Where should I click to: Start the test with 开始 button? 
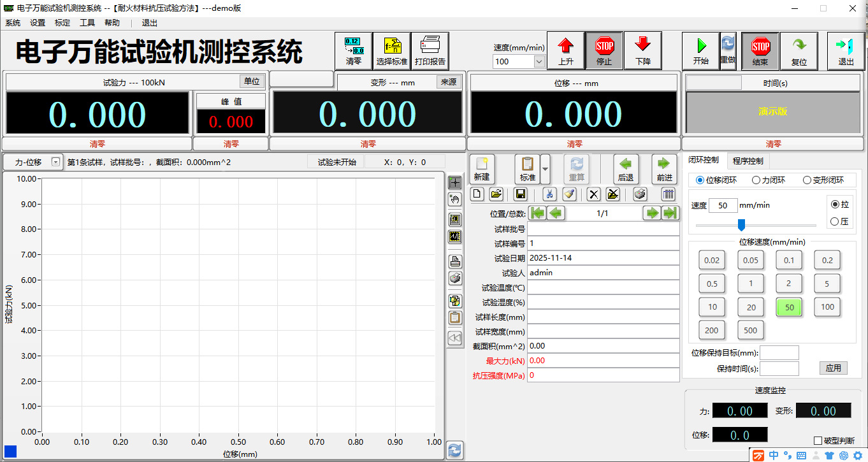(x=701, y=51)
